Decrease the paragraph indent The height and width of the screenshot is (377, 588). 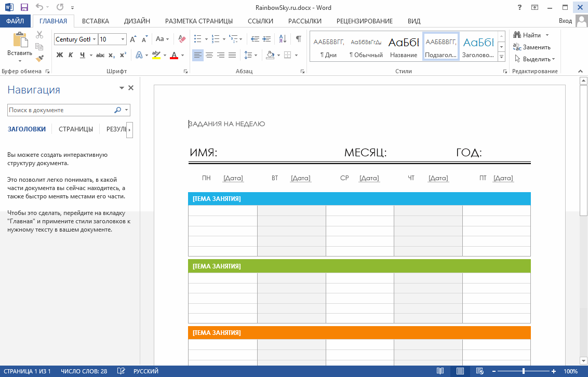point(255,39)
